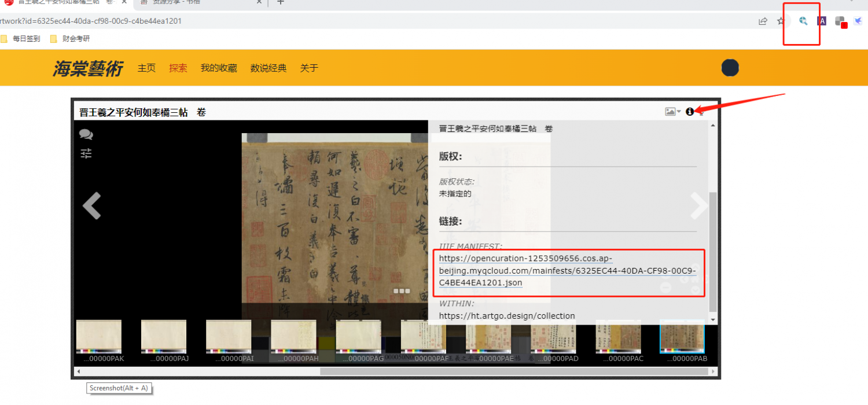Click the 未指定的 copyright status value
The image size is (868, 405).
pos(455,194)
